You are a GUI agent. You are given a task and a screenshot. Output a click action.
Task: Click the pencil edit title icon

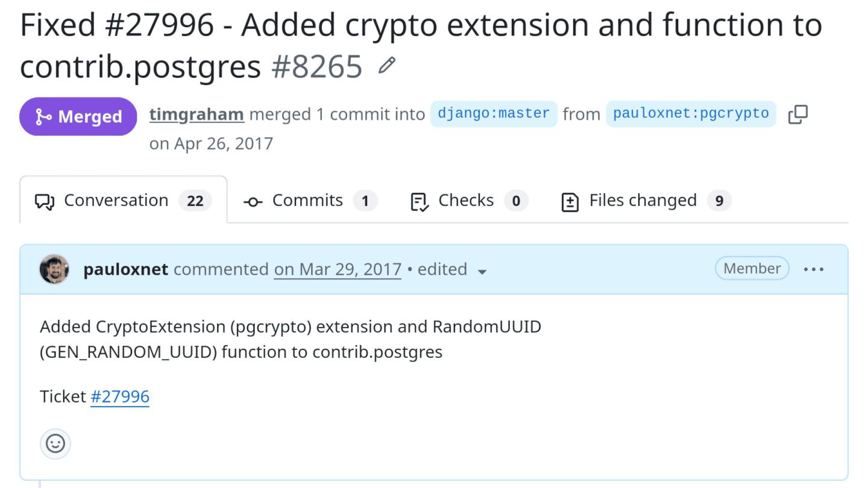click(x=386, y=66)
